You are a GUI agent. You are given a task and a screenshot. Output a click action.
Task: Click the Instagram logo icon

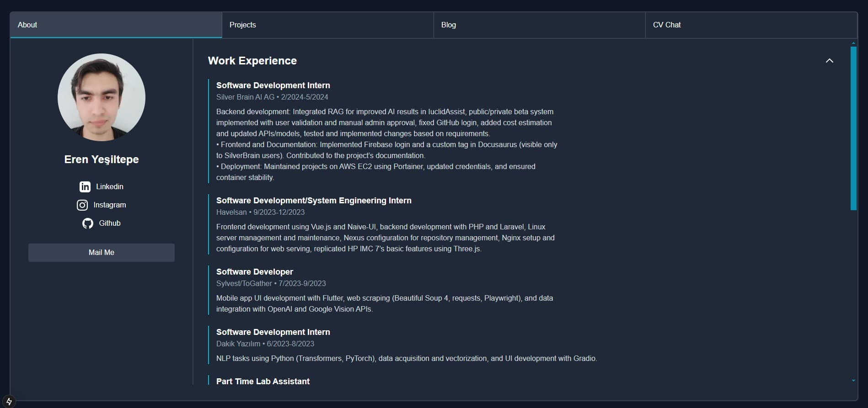point(82,205)
